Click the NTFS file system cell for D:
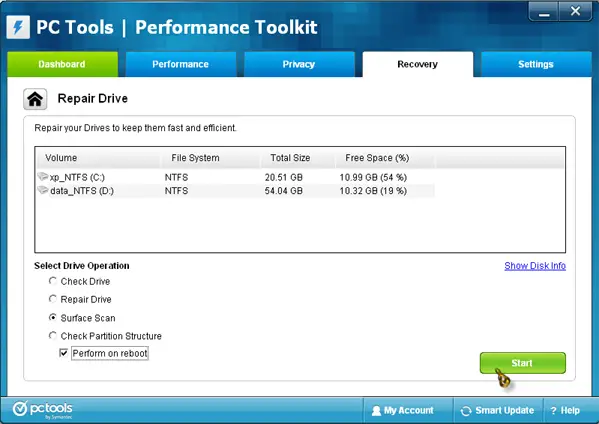This screenshot has height=424, width=599. coord(176,191)
